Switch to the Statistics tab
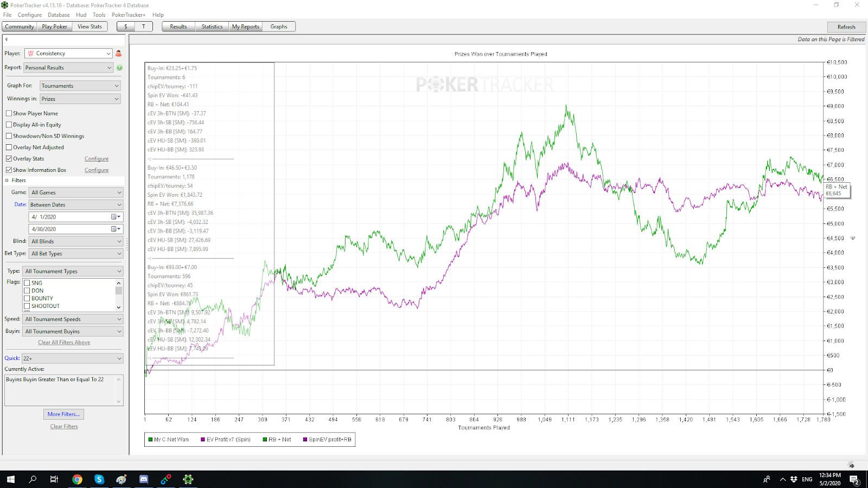The image size is (868, 488). click(x=212, y=27)
